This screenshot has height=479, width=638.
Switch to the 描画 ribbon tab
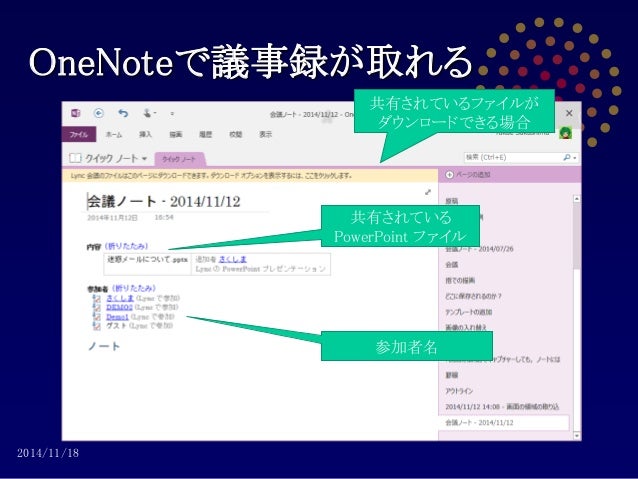point(175,134)
